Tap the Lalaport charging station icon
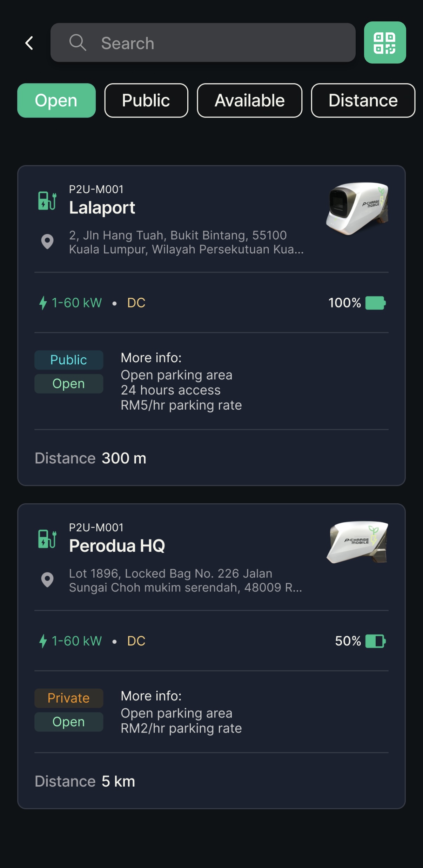Screen dimensions: 423x868 click(47, 201)
